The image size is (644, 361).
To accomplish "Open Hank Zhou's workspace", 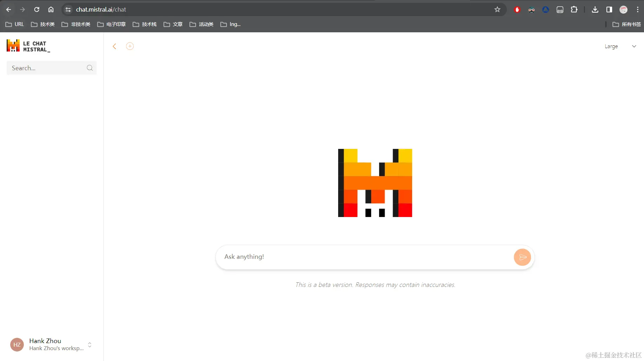I will pos(51,344).
